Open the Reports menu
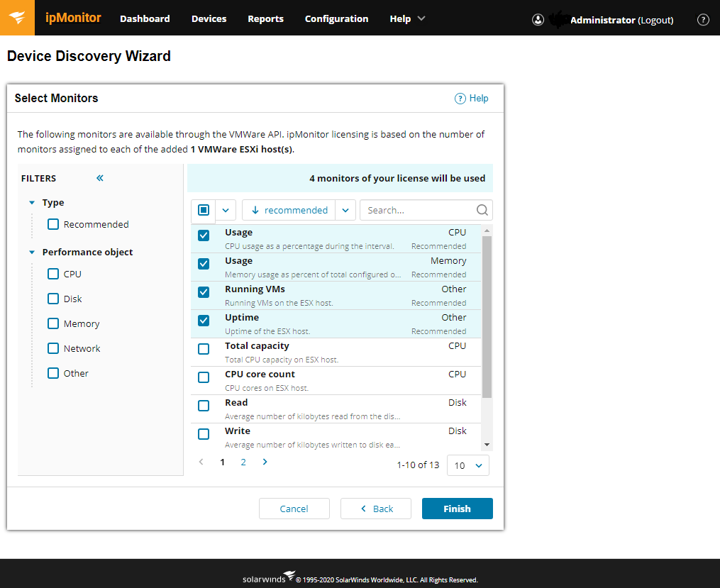Image resolution: width=720 pixels, height=588 pixels. click(265, 19)
